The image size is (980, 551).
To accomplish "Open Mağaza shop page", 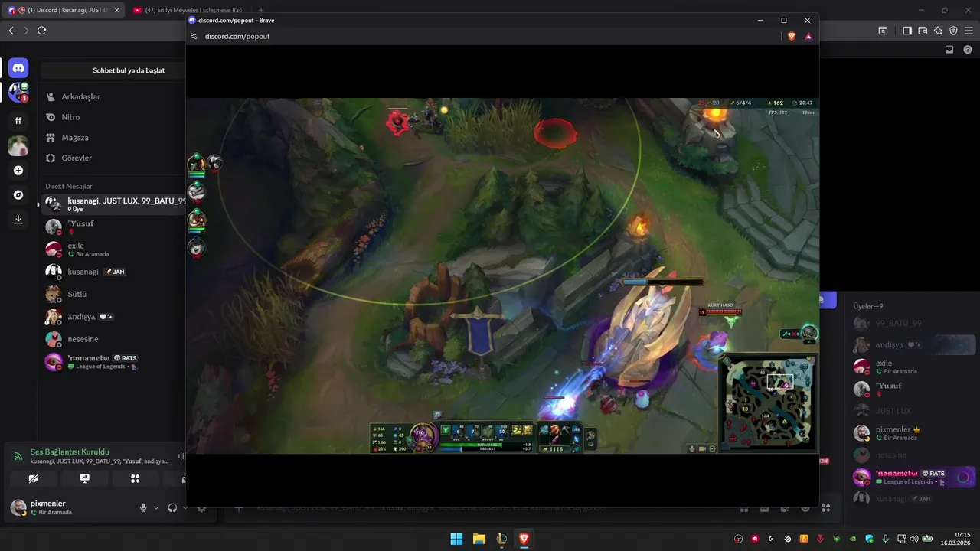I will tap(113, 138).
